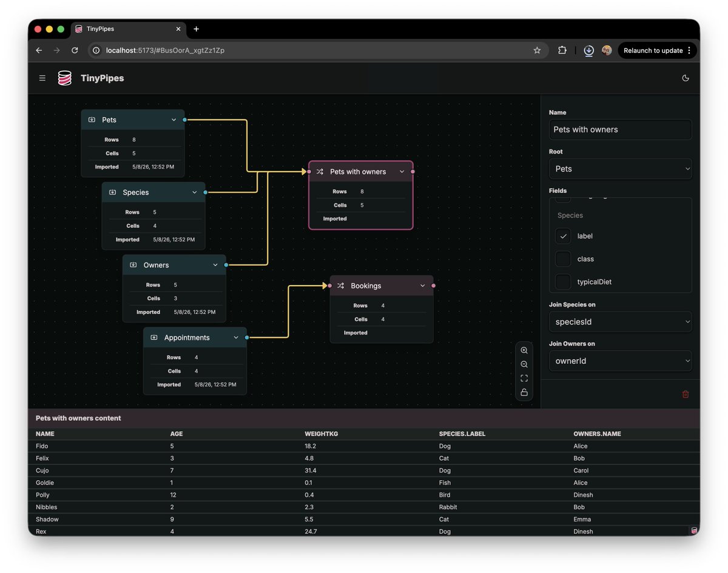Click the Bookings node input handle

tap(329, 286)
